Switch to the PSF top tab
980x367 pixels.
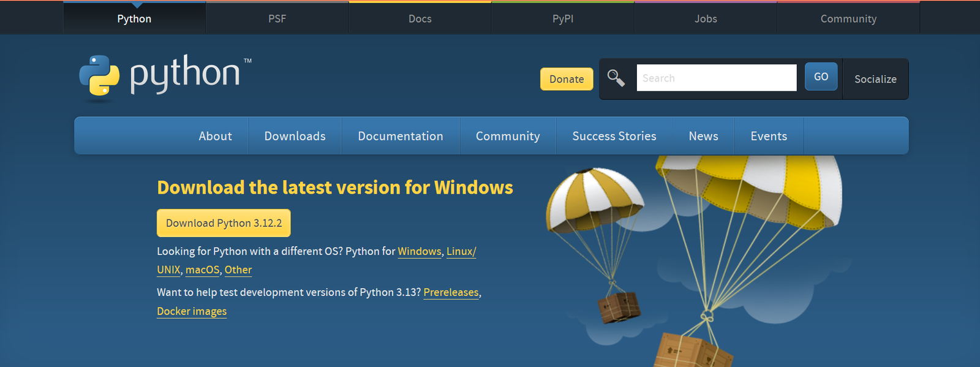pos(277,18)
